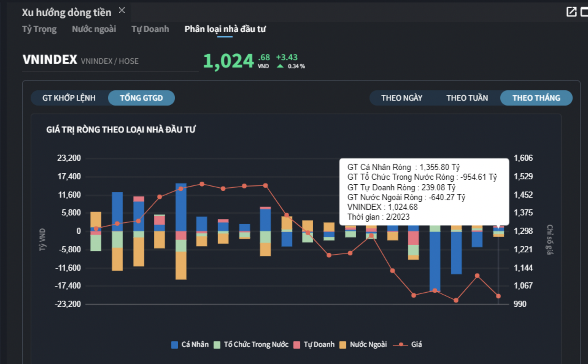
Task: Open the Nước ngoài tab
Action: tap(94, 29)
